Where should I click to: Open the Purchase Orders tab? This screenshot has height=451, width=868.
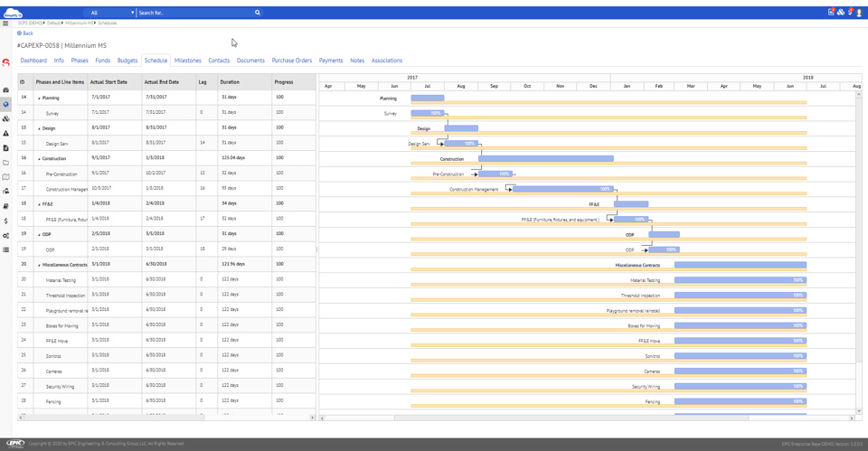click(x=291, y=61)
